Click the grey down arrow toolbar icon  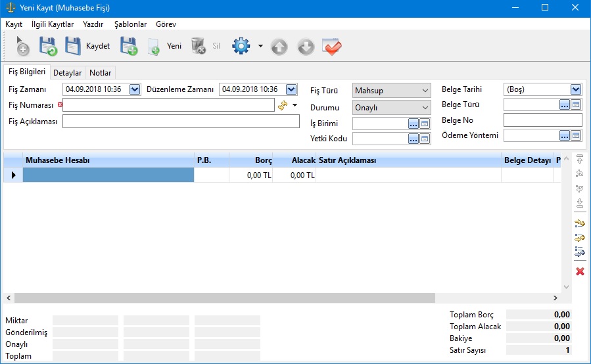pyautogui.click(x=306, y=47)
